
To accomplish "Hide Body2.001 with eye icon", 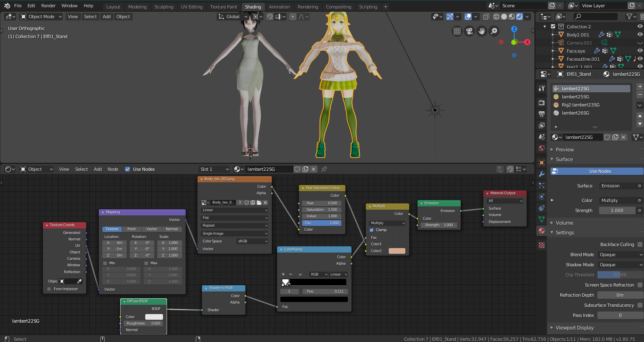I will [x=640, y=34].
